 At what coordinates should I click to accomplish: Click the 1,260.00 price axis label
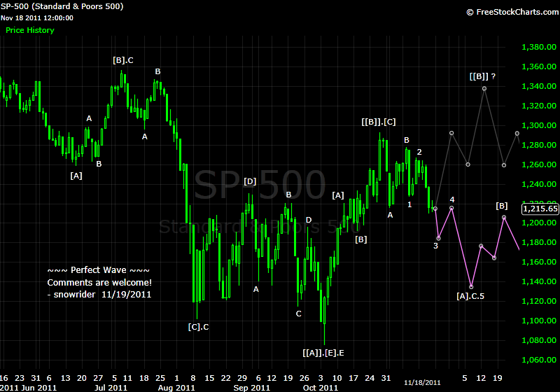(539, 164)
